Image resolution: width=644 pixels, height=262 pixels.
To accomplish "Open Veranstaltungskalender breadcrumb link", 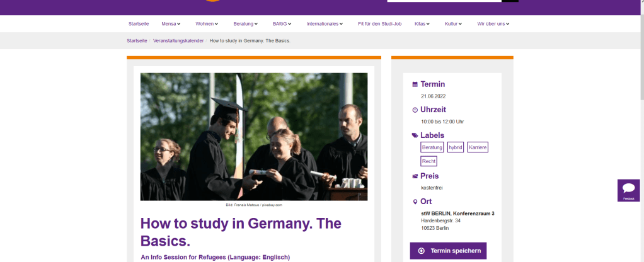I will 178,40.
